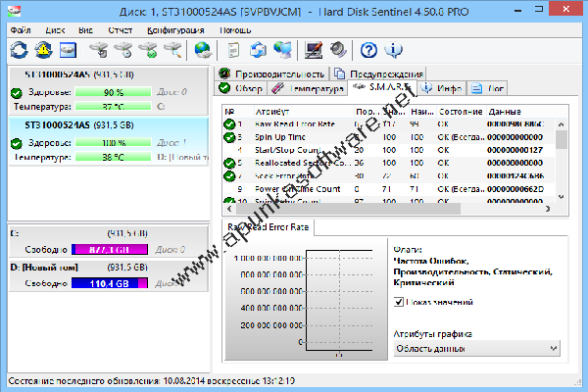Switch to the Лог tab
The width and height of the screenshot is (588, 392).
click(487, 88)
